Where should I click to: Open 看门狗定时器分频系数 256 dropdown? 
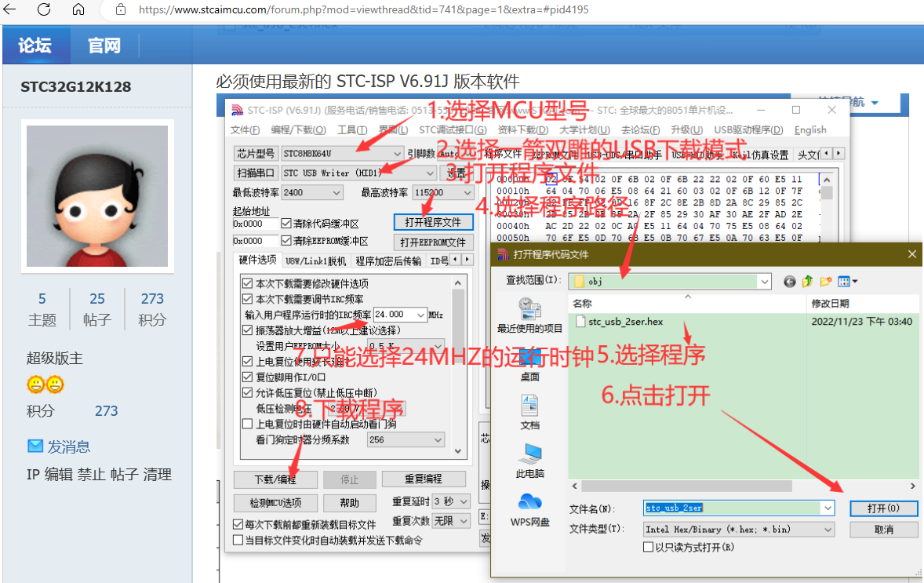(406, 439)
